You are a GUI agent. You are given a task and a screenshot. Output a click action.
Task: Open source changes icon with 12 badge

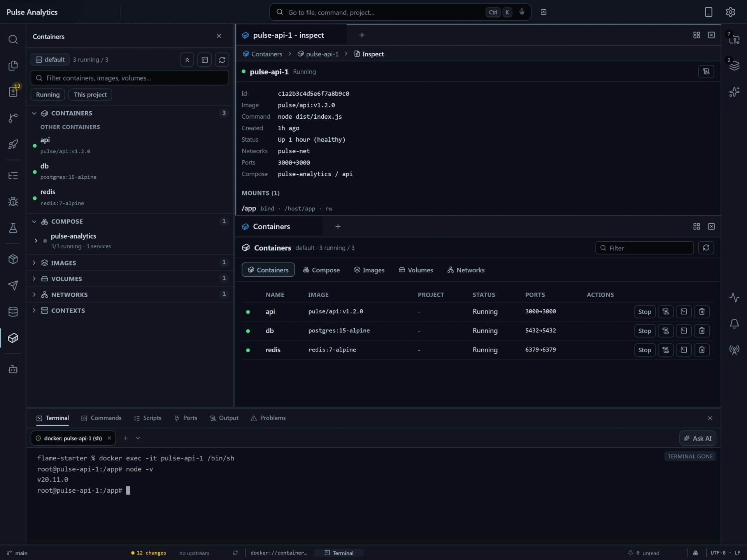13,91
